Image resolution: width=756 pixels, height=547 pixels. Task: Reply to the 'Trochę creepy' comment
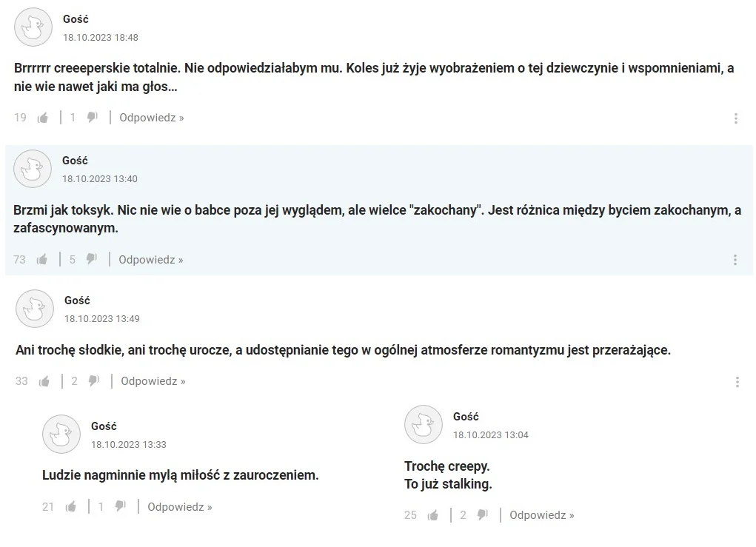pos(542,515)
